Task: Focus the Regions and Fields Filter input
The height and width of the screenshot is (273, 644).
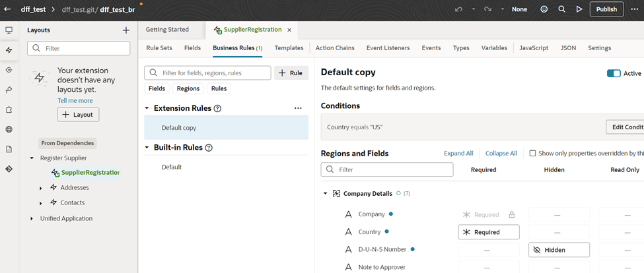Action: [387, 169]
